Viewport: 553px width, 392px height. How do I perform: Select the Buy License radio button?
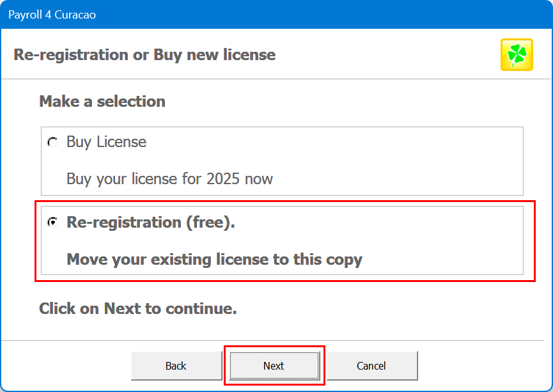tap(52, 142)
